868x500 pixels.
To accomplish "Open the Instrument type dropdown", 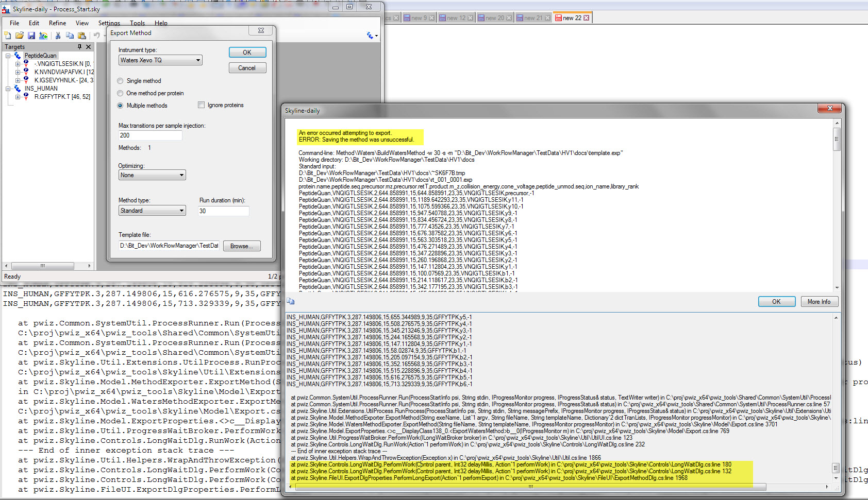I will pos(160,60).
